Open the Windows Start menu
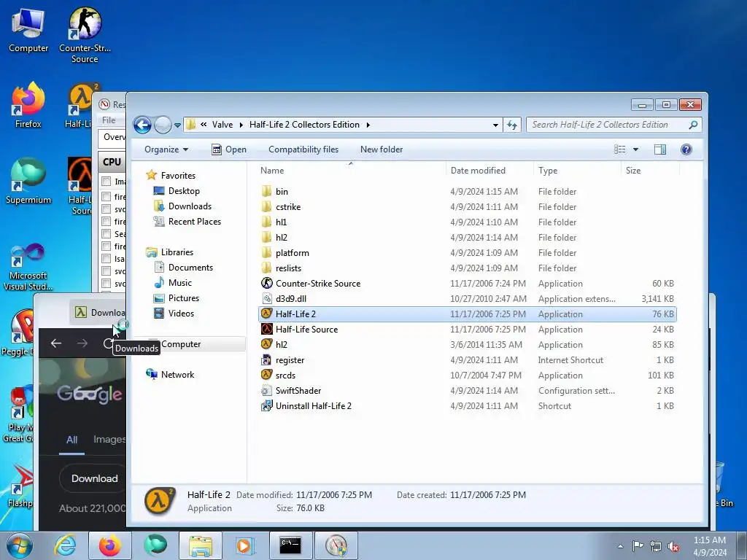Viewport: 747px width, 560px height. pos(19,545)
